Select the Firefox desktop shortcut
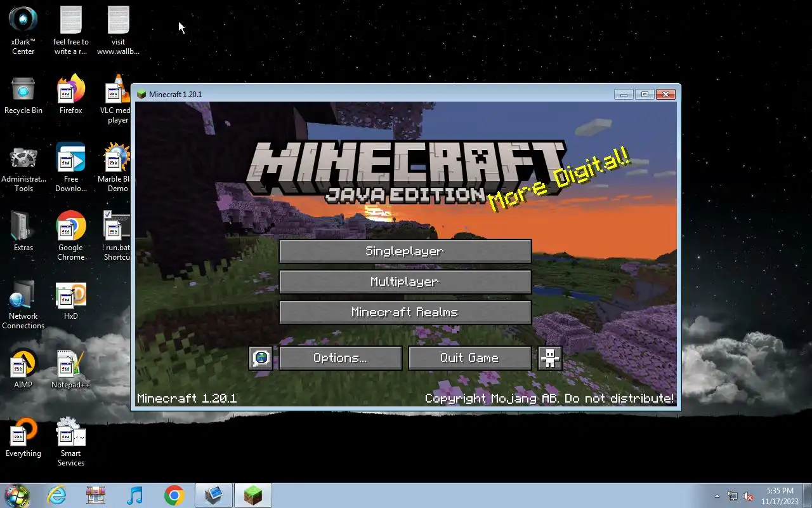The height and width of the screenshot is (508, 812). 71,95
